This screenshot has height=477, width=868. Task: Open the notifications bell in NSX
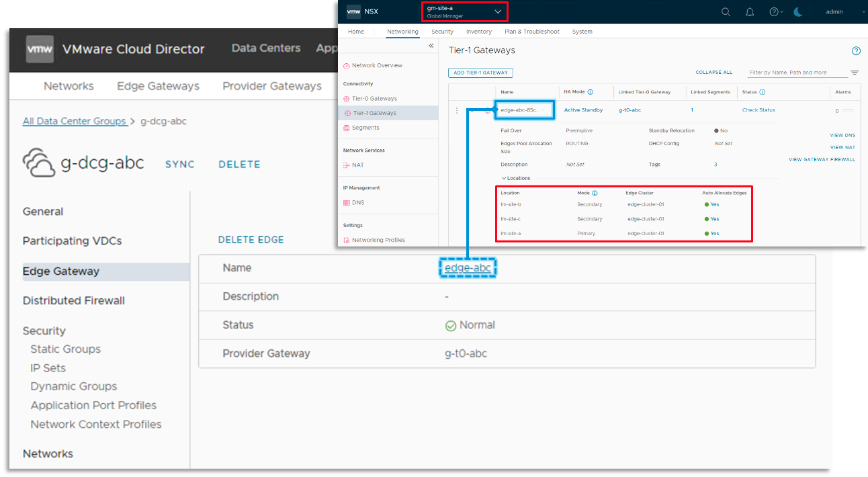[x=750, y=12]
